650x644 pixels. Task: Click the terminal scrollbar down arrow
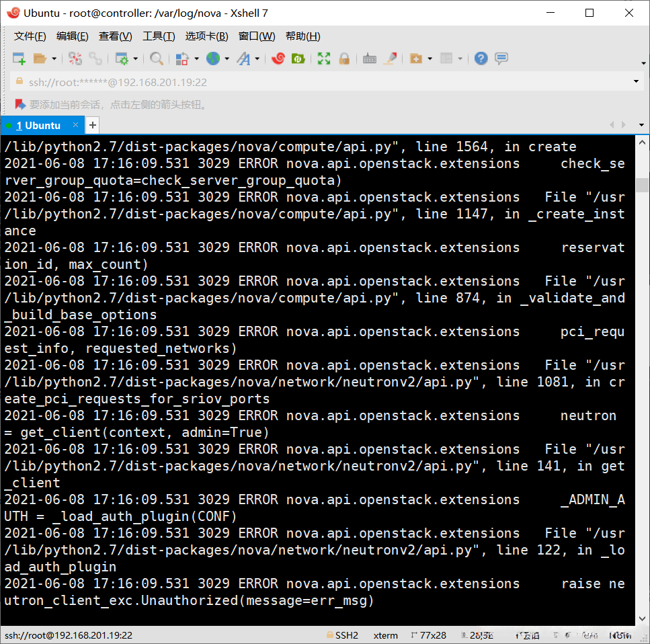tap(642, 618)
